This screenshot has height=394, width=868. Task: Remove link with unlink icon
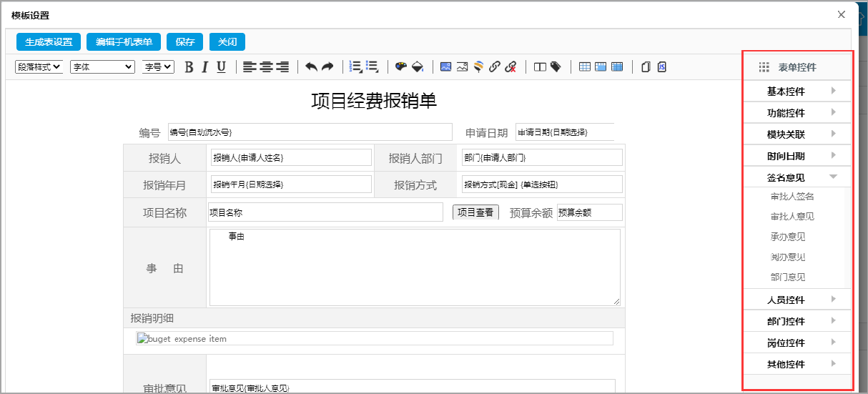(511, 67)
